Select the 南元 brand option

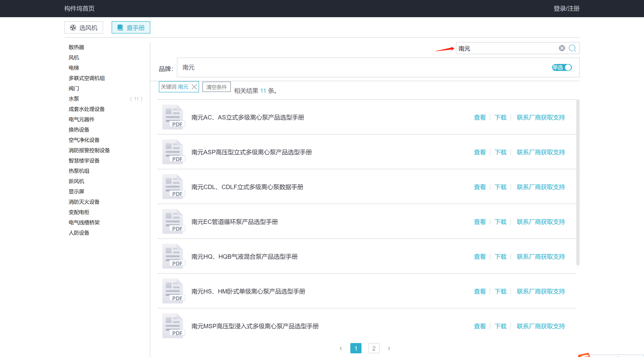point(188,67)
